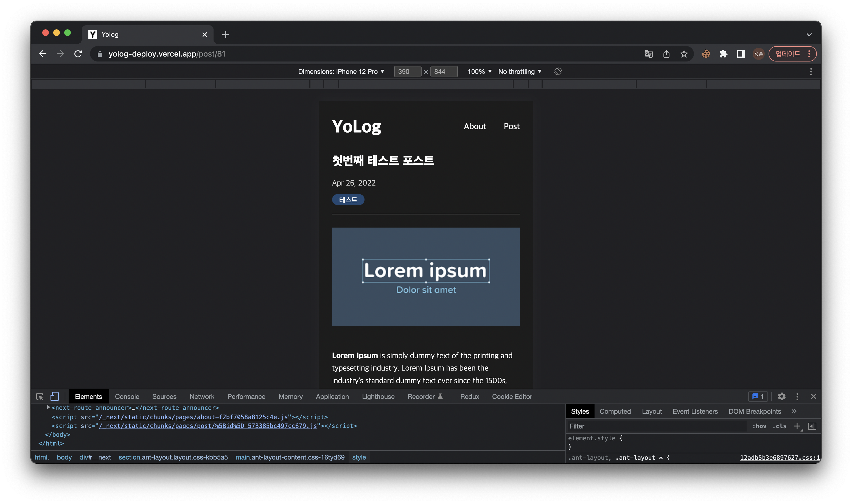
Task: Select main.ant-layout-content in breadcrumb
Action: 290,457
